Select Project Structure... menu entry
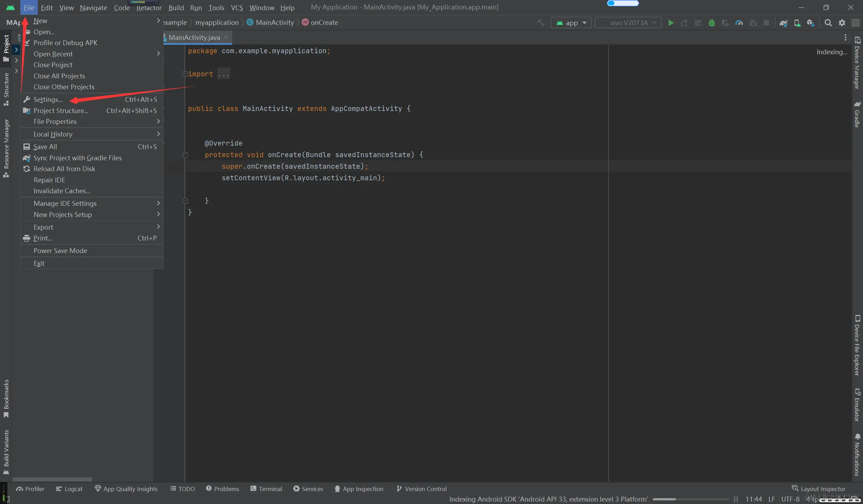Screen dimensions: 863x504 tap(92, 111)
